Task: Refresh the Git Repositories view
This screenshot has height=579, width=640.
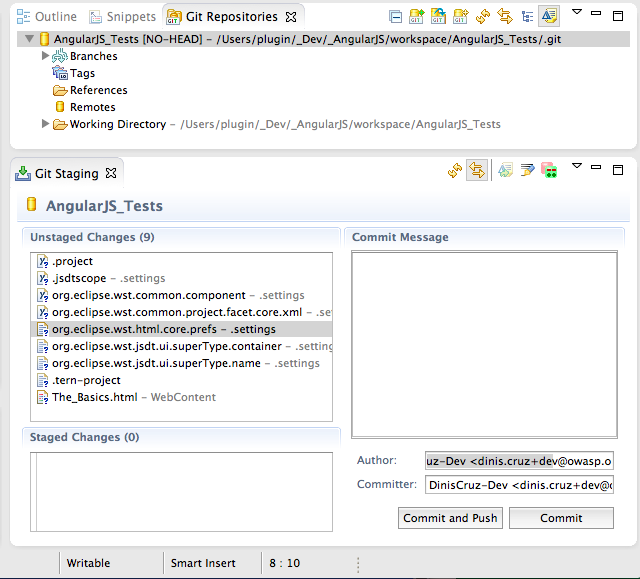Action: point(483,17)
